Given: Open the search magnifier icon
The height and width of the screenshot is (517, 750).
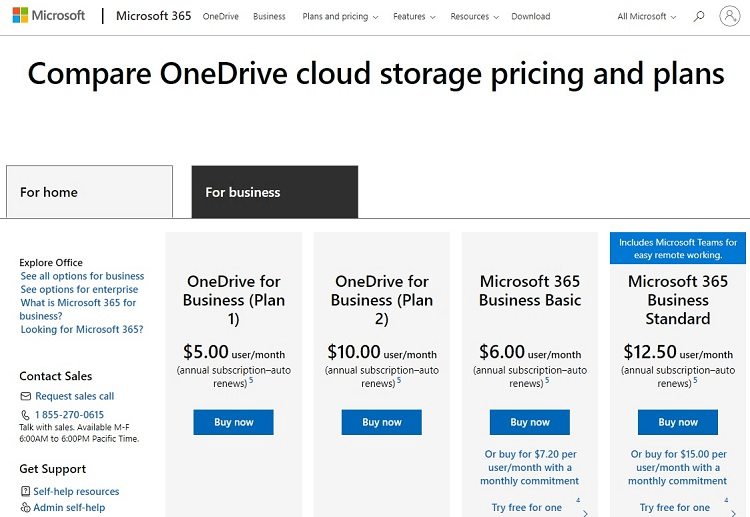Looking at the screenshot, I should click(699, 16).
